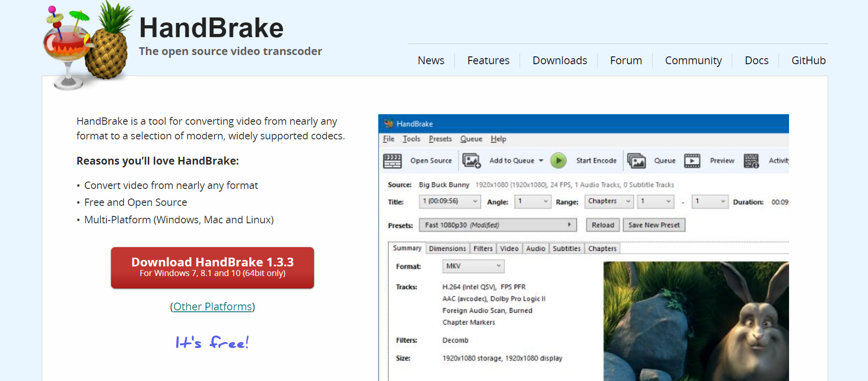Open the Community page

click(693, 61)
